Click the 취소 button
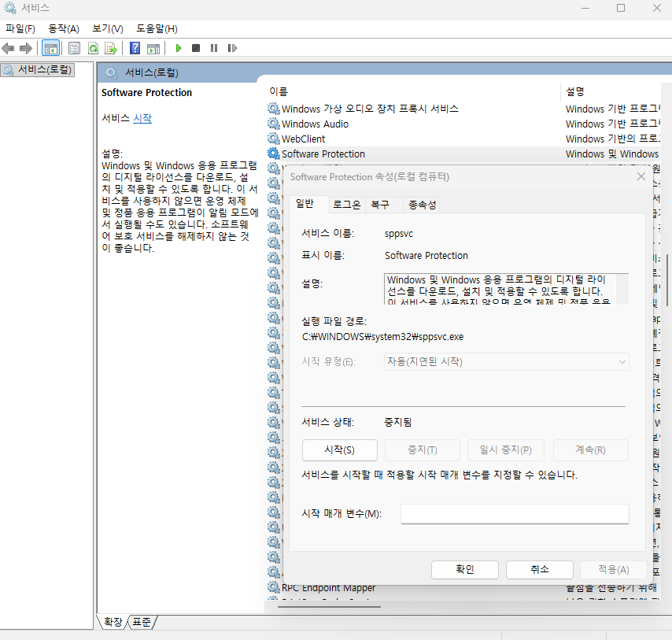The width and height of the screenshot is (672, 640). tap(540, 570)
